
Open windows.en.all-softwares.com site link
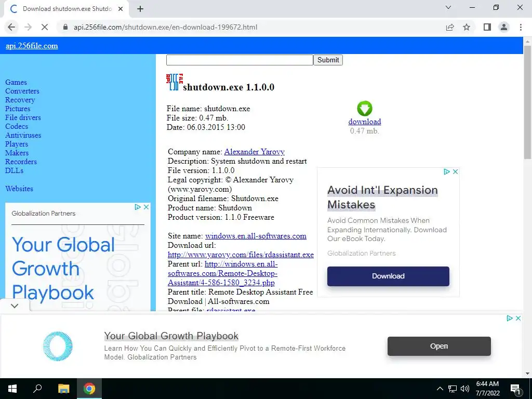[x=256, y=236]
